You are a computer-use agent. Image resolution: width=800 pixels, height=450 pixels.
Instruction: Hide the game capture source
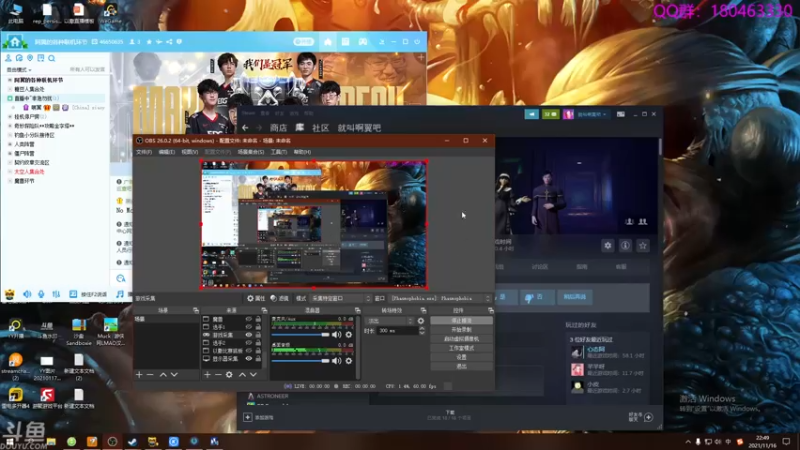coord(249,335)
